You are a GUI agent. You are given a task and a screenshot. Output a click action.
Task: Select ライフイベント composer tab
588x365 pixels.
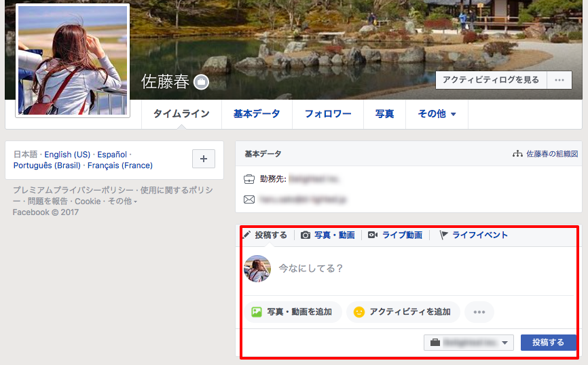point(473,235)
